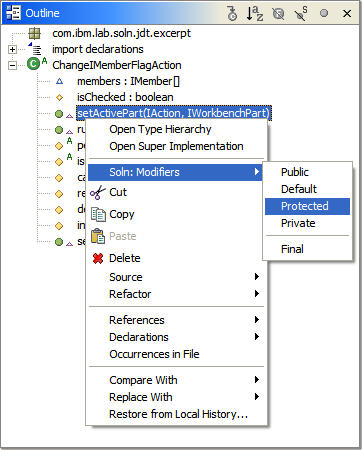Click the green class icon for ChangeIMemberFlagAction
Image resolution: width=362 pixels, height=450 pixels.
[33, 64]
